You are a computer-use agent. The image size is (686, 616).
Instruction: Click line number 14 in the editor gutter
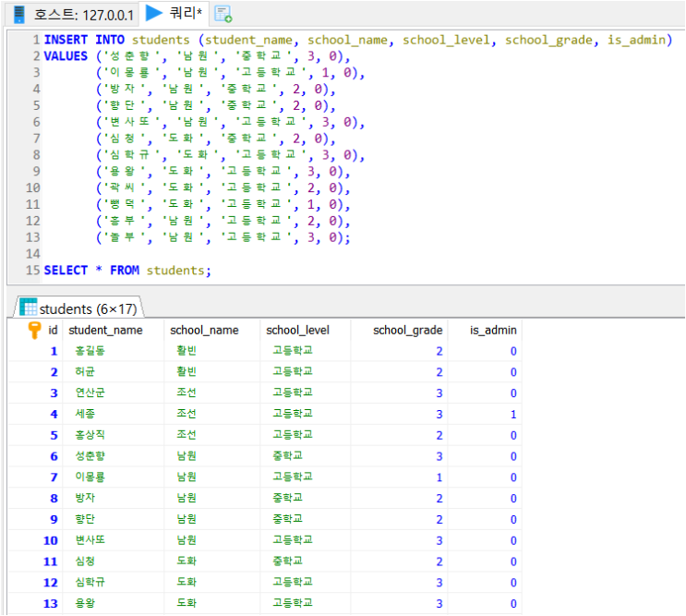point(33,254)
